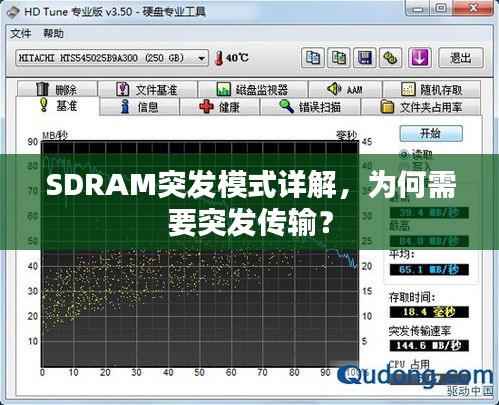Switch to the 随机存取 tab

coord(432,89)
